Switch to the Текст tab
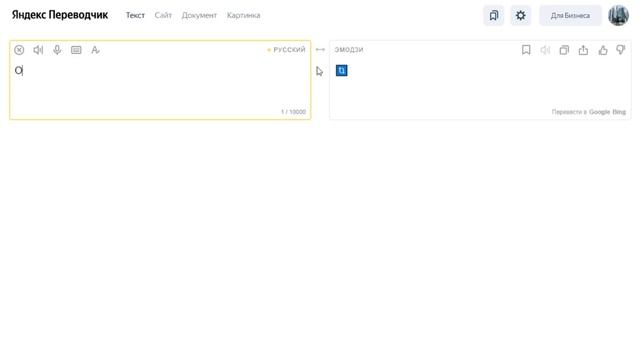The image size is (640, 360). (135, 16)
